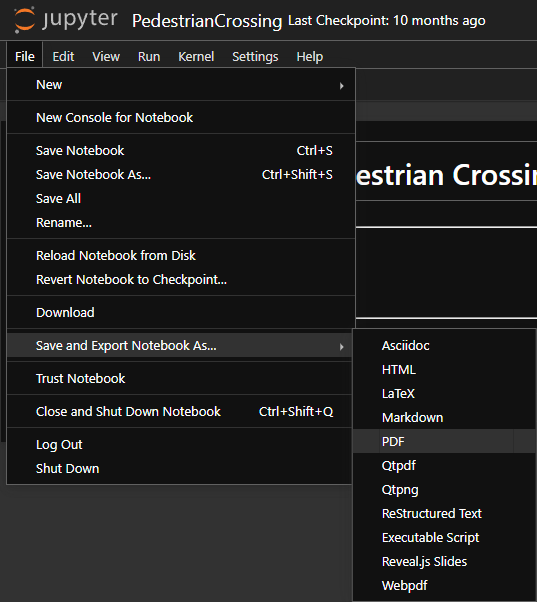Export notebook as Qtpdf
The height and width of the screenshot is (602, 537).
tap(444, 466)
